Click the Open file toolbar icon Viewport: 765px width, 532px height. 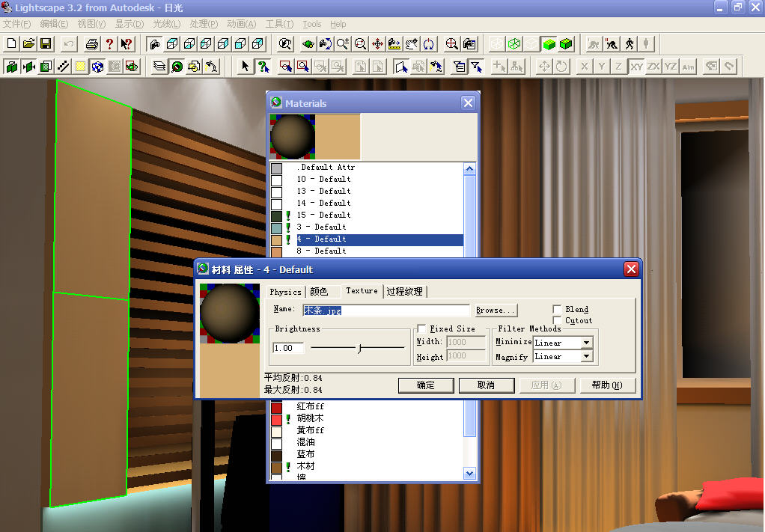pyautogui.click(x=28, y=44)
